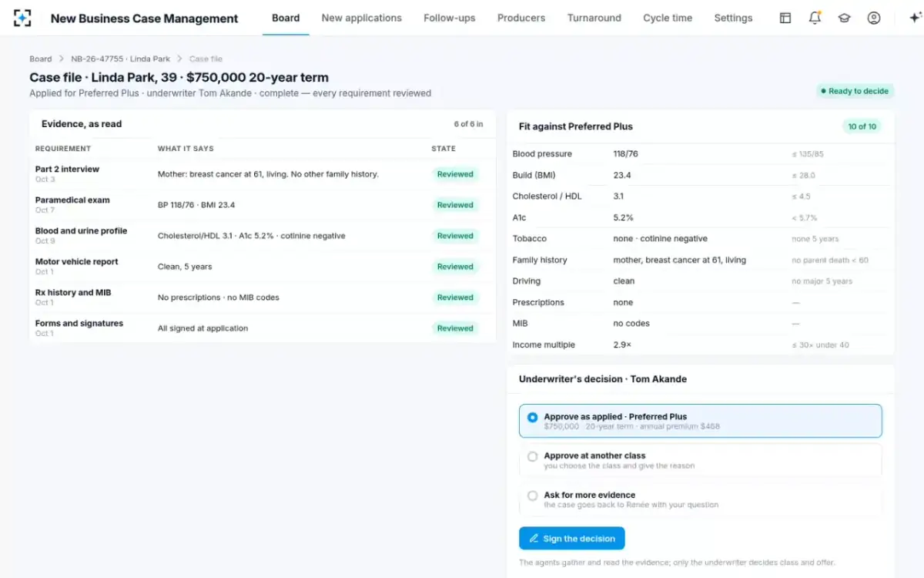Click the Family history row label

(540, 260)
